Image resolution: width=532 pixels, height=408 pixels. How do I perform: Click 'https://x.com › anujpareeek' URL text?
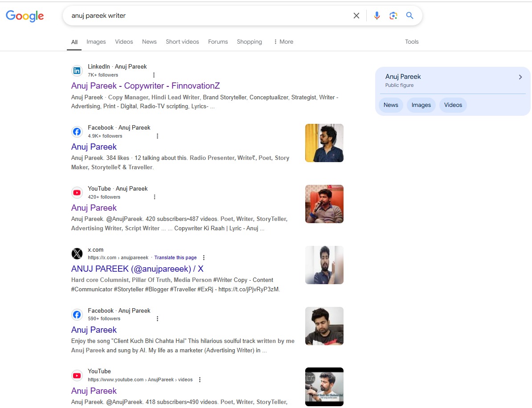tap(118, 257)
